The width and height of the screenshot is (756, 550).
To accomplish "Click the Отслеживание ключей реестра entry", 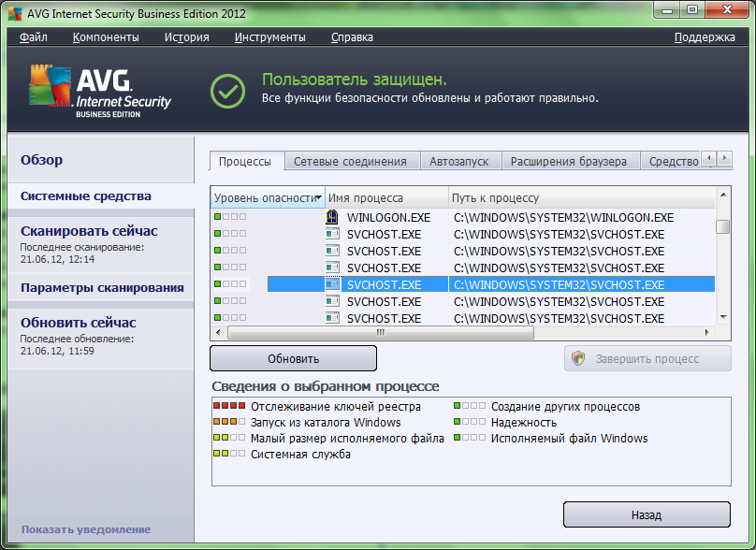I will (336, 406).
